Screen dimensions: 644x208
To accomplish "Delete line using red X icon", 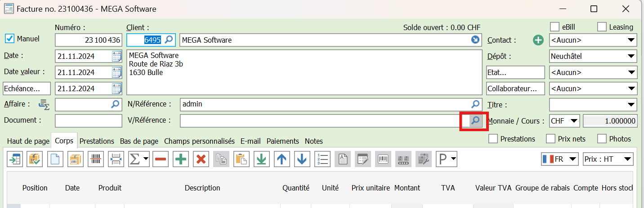I will point(201,159).
